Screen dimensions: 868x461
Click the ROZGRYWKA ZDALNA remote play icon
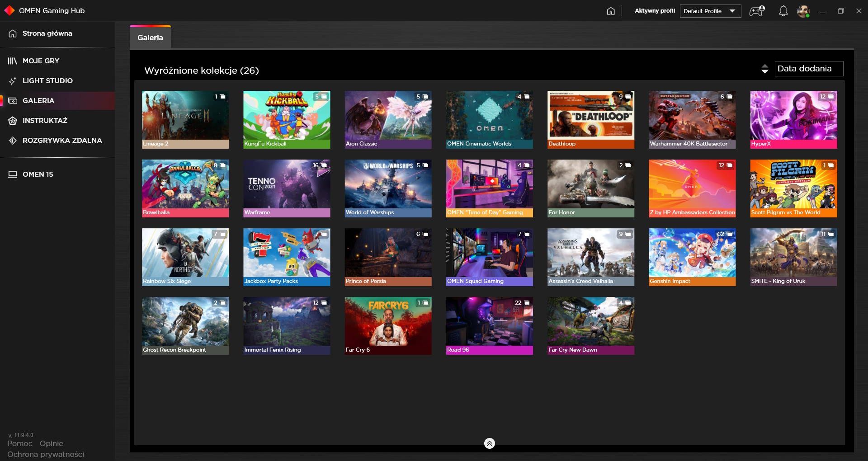tap(13, 141)
